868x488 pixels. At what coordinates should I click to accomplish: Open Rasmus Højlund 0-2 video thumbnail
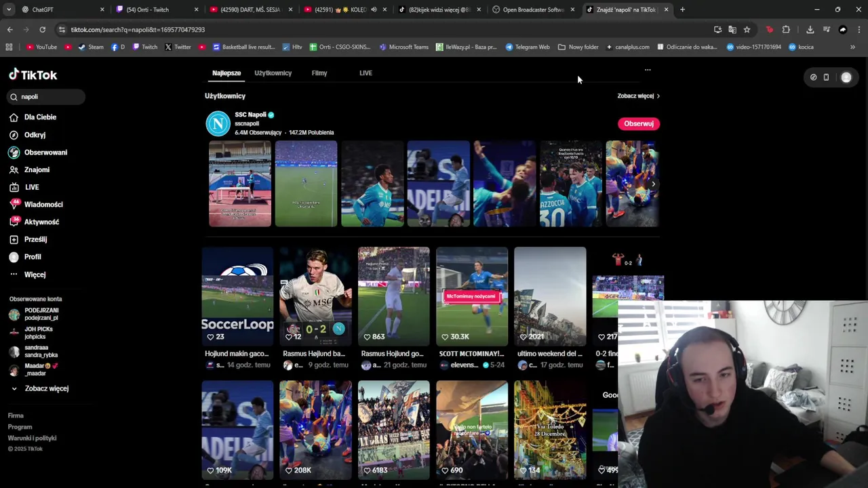coord(315,297)
